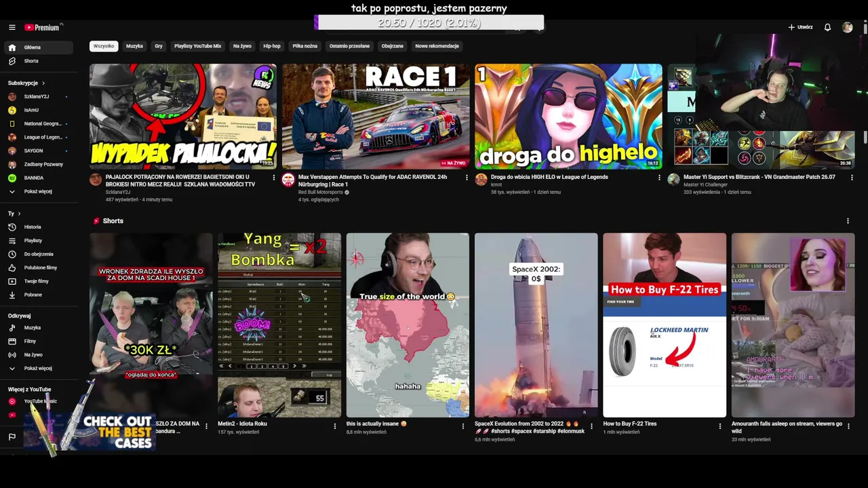This screenshot has width=868, height=488.
Task: Open the Ty section heading
Action: (x=14, y=213)
